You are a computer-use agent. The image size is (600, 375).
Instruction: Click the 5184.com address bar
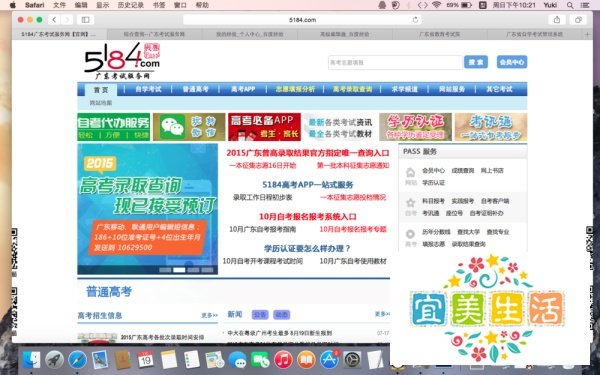pos(302,20)
